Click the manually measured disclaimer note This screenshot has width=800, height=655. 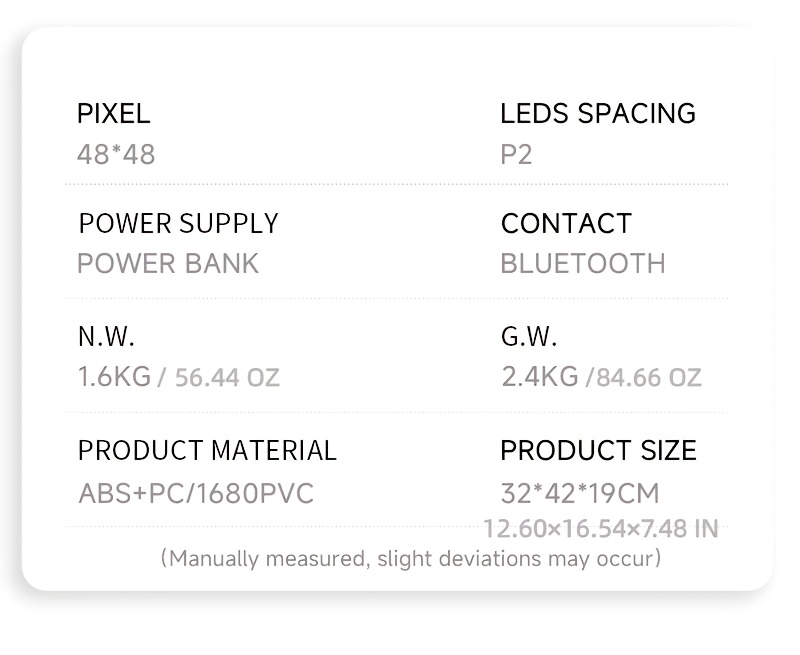[x=411, y=558]
